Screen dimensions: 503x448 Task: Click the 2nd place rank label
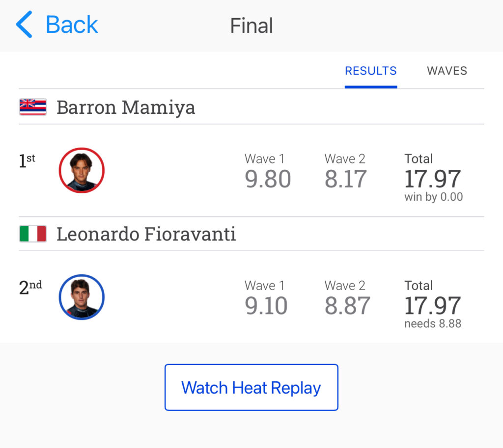[30, 288]
